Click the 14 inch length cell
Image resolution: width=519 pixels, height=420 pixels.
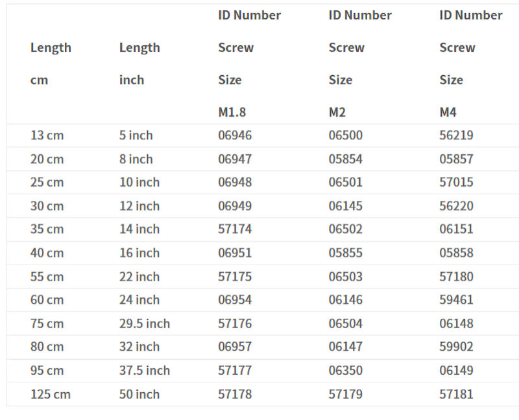pyautogui.click(x=139, y=229)
